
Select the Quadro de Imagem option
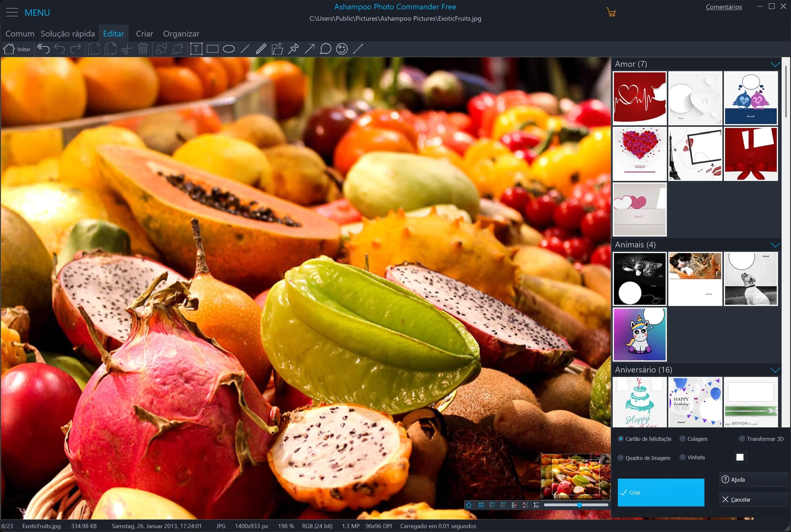pos(621,458)
